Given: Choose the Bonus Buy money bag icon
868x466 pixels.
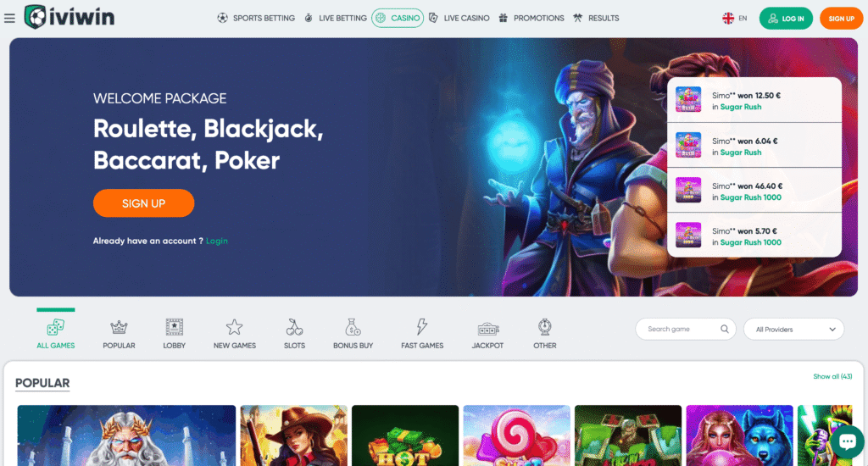Looking at the screenshot, I should click(353, 327).
